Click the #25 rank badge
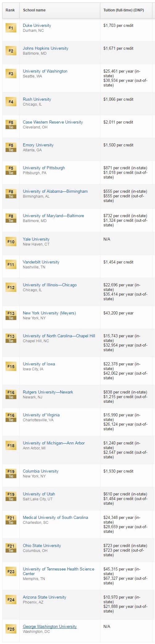The width and height of the screenshot is (155, 644). 11,629
